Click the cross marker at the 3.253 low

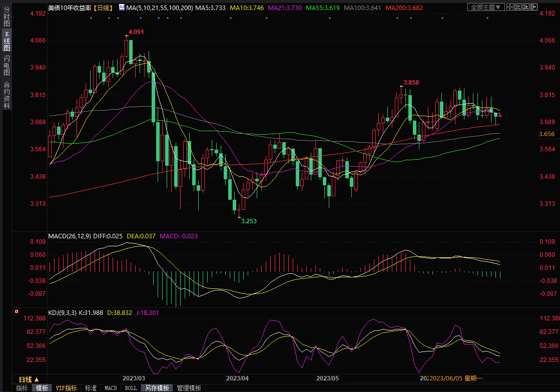click(239, 217)
